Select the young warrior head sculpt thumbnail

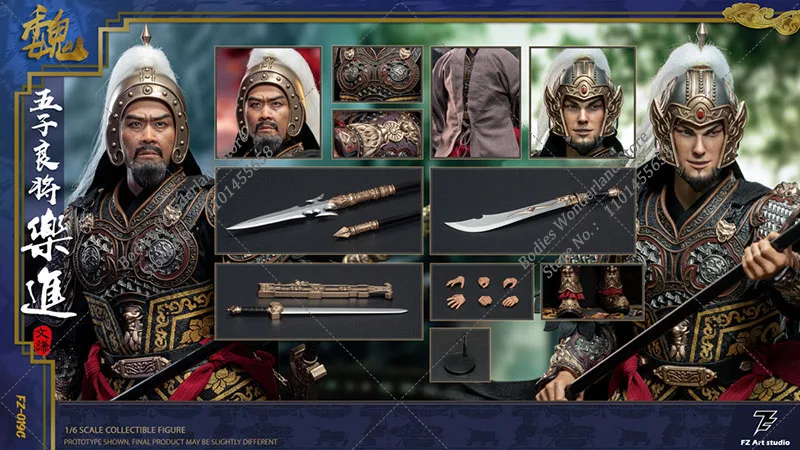click(582, 102)
